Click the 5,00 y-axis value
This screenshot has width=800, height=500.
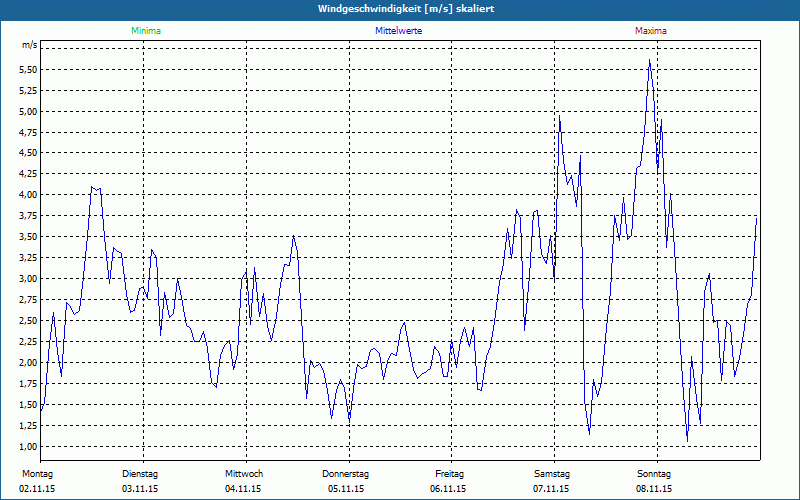click(x=29, y=111)
